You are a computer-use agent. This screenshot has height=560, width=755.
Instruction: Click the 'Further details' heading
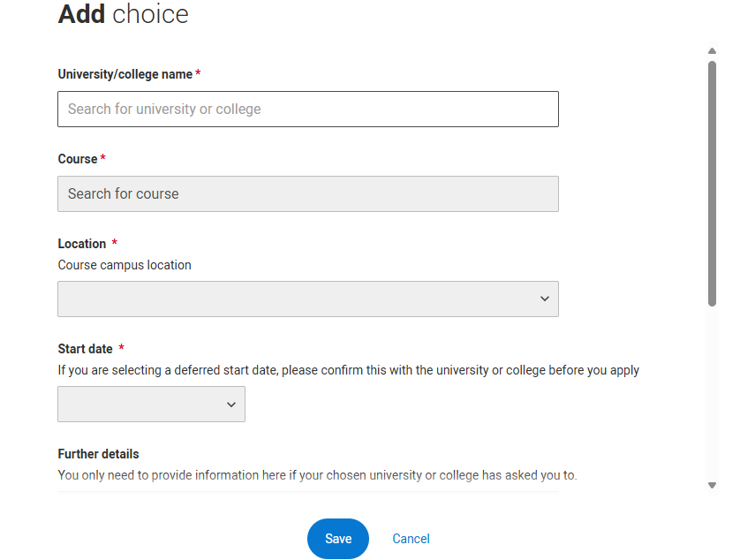(x=98, y=454)
